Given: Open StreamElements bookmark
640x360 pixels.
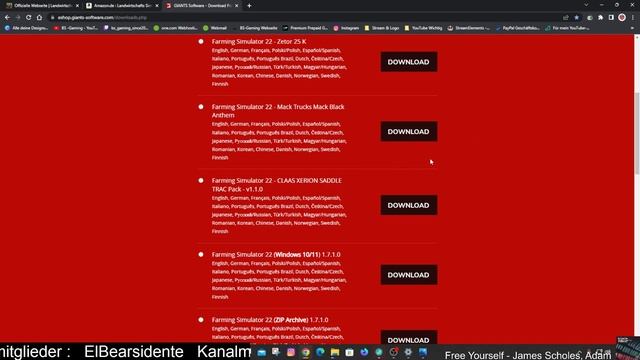Looking at the screenshot, I should coord(469,28).
